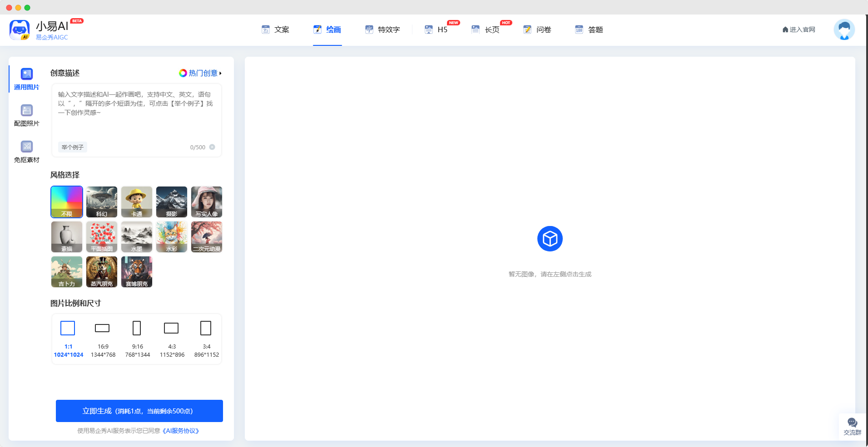
Task: Pick the 9:16 portrait ratio
Action: click(137, 339)
